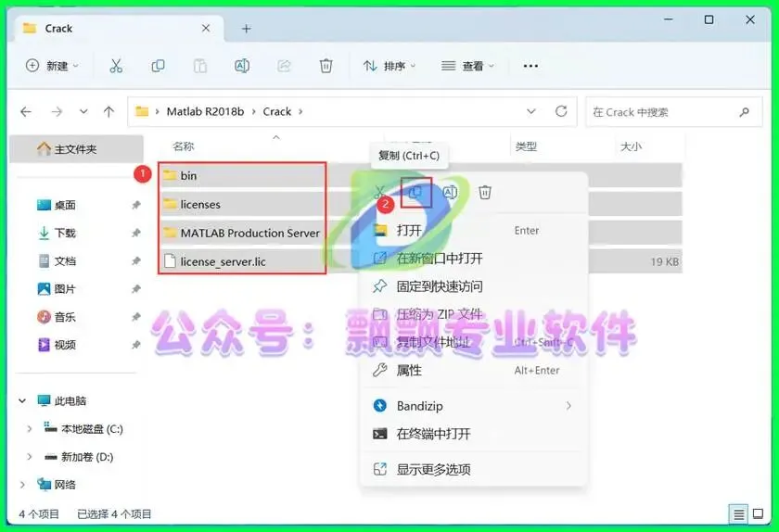The height and width of the screenshot is (532, 779).
Task: Open the Bandizip context menu entry
Action: click(474, 406)
